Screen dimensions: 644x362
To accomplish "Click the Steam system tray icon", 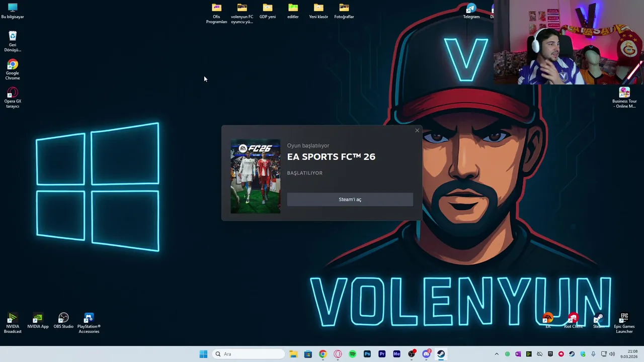I will [x=572, y=354].
